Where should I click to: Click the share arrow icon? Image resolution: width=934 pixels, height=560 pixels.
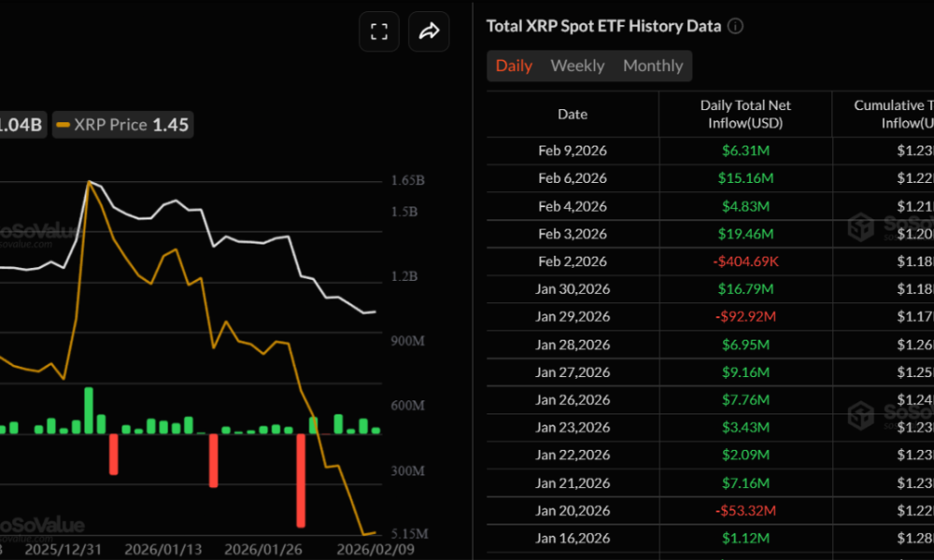coord(429,32)
